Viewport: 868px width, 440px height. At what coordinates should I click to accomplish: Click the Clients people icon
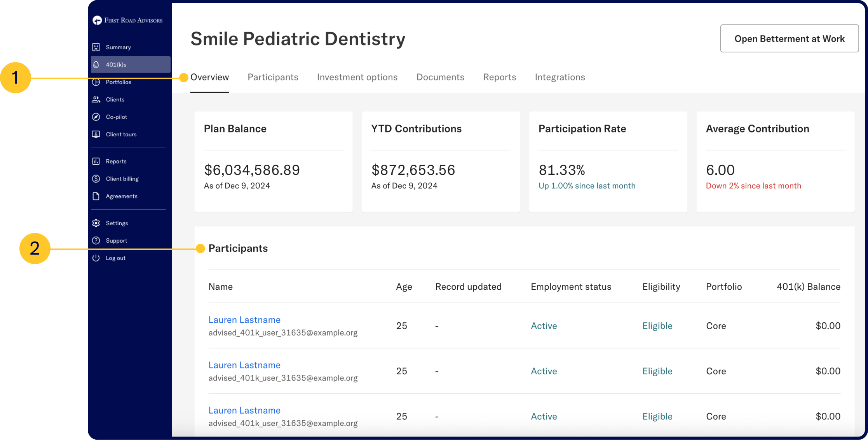pyautogui.click(x=96, y=99)
